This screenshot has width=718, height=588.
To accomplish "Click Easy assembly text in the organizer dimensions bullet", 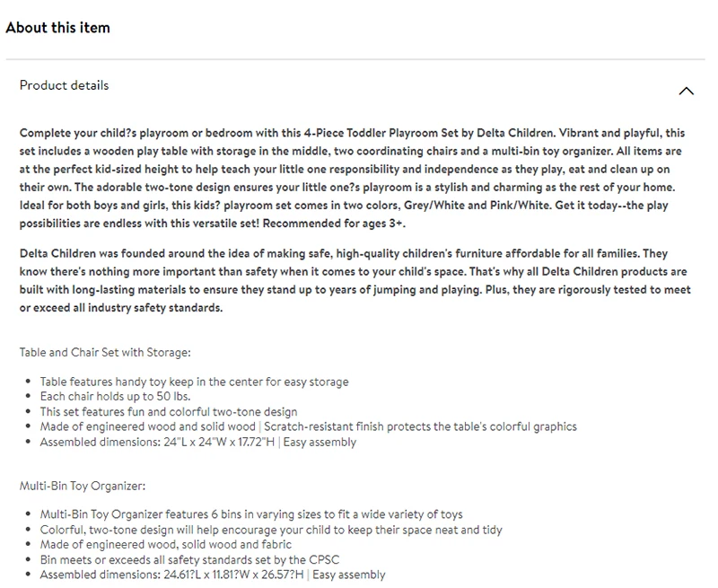I will [x=349, y=575].
